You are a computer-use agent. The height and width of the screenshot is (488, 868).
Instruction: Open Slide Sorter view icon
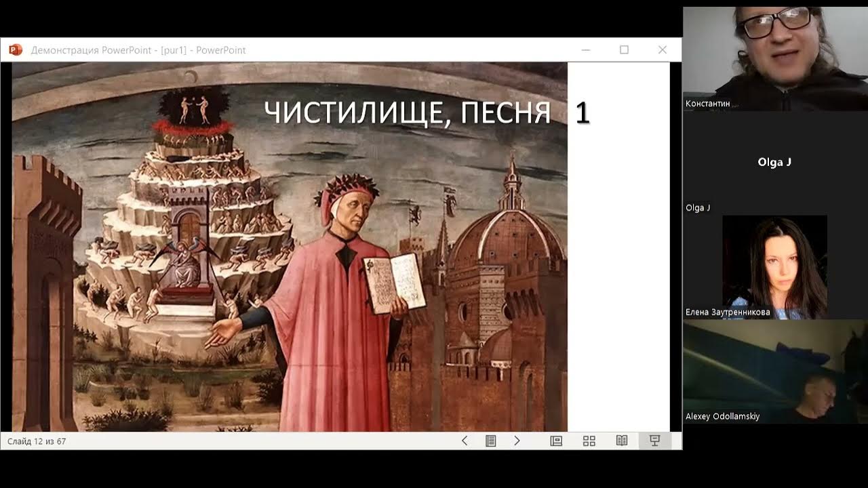click(589, 441)
